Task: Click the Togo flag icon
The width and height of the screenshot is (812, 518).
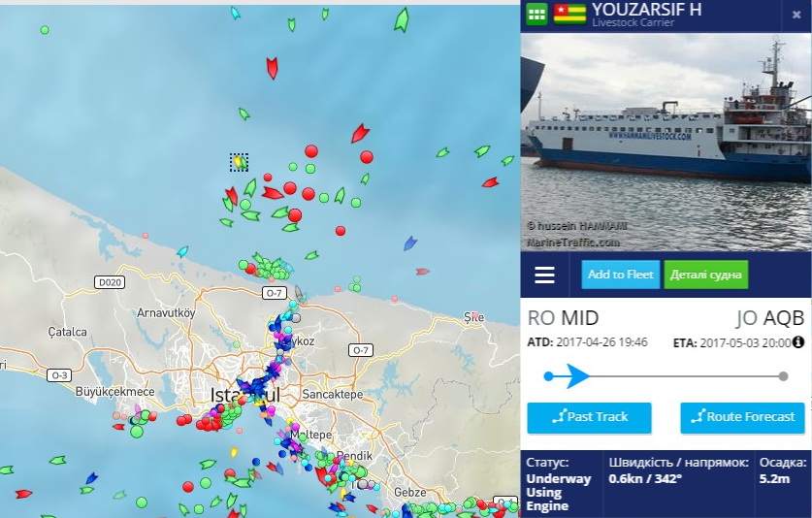Action: pyautogui.click(x=569, y=14)
